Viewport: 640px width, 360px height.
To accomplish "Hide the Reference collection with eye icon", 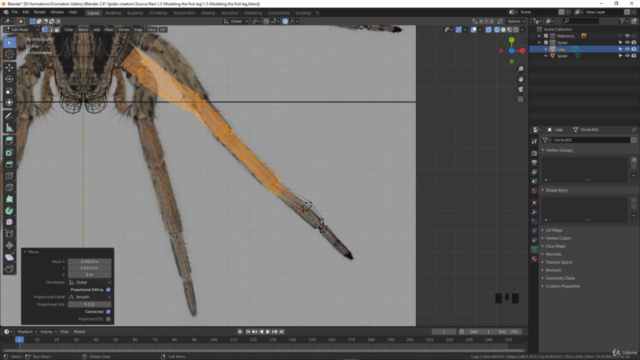I will pyautogui.click(x=627, y=36).
